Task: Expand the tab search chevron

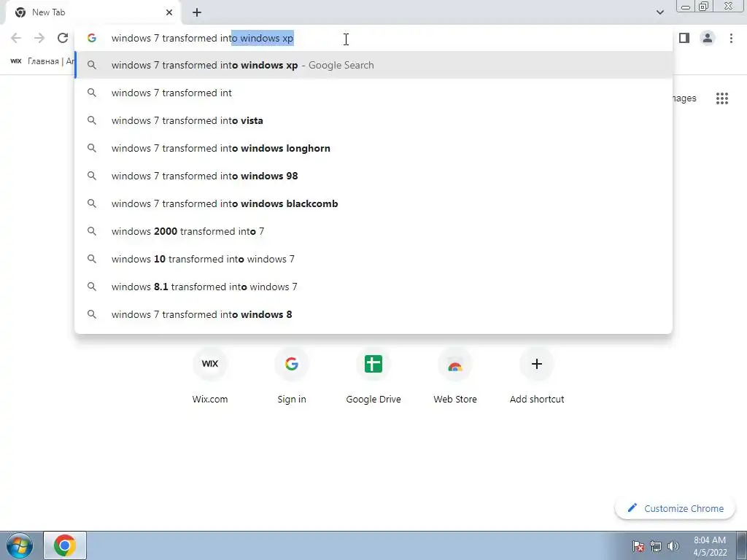Action: click(x=659, y=12)
